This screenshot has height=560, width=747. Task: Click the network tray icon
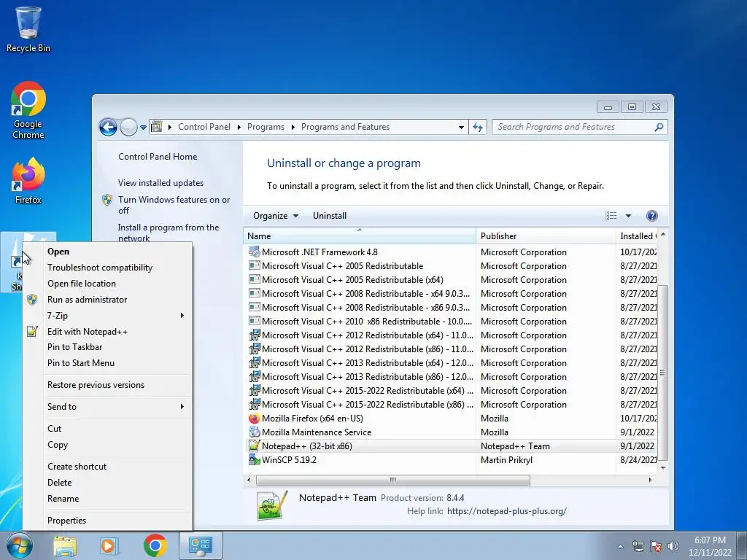(638, 546)
